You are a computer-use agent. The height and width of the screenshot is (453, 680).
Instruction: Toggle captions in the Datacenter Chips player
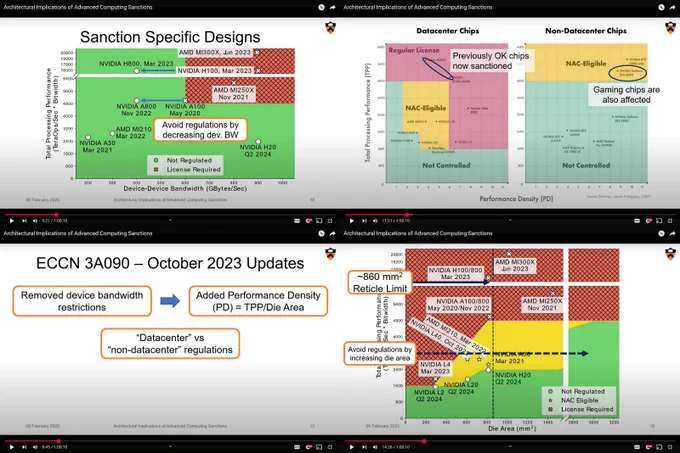tap(637, 221)
